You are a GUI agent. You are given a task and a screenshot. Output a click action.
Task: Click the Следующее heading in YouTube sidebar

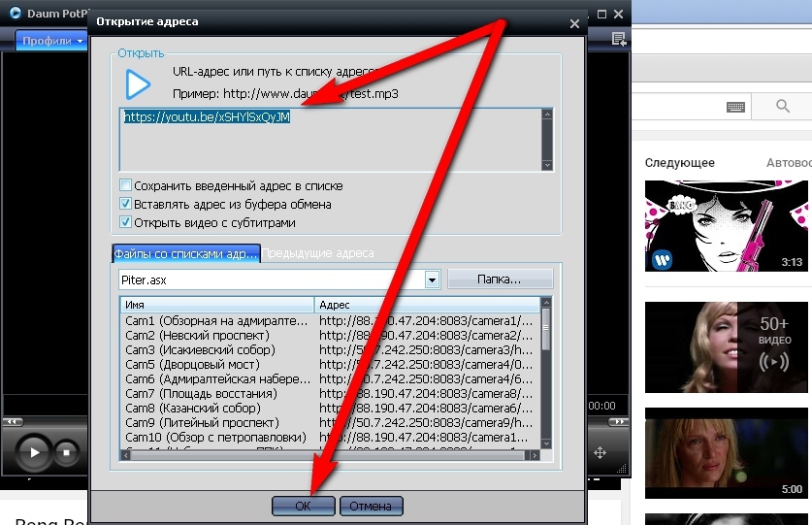pos(679,163)
